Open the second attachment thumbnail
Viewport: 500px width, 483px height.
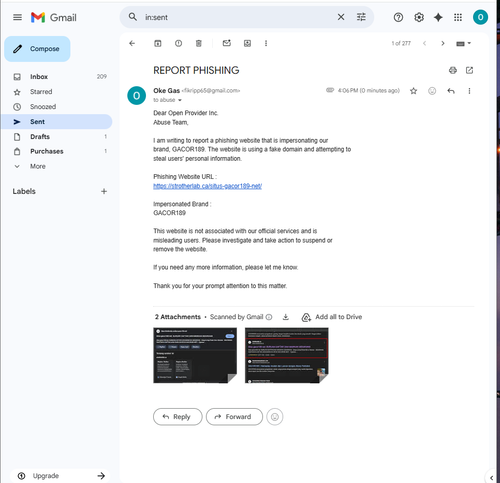[287, 355]
